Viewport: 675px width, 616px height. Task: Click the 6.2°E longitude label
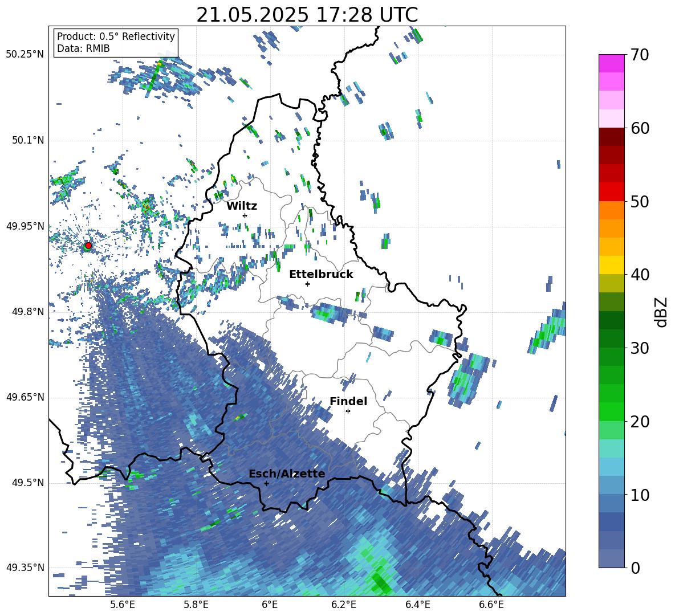tap(344, 605)
